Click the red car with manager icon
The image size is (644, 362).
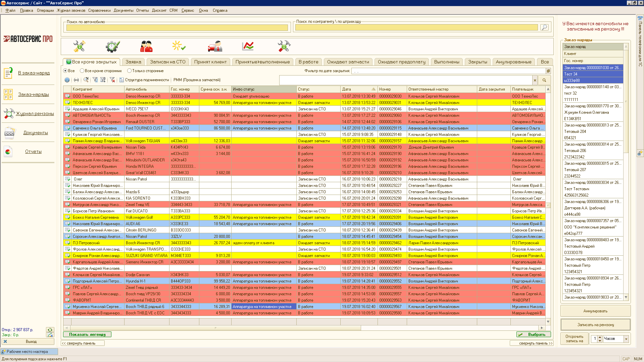tap(215, 46)
